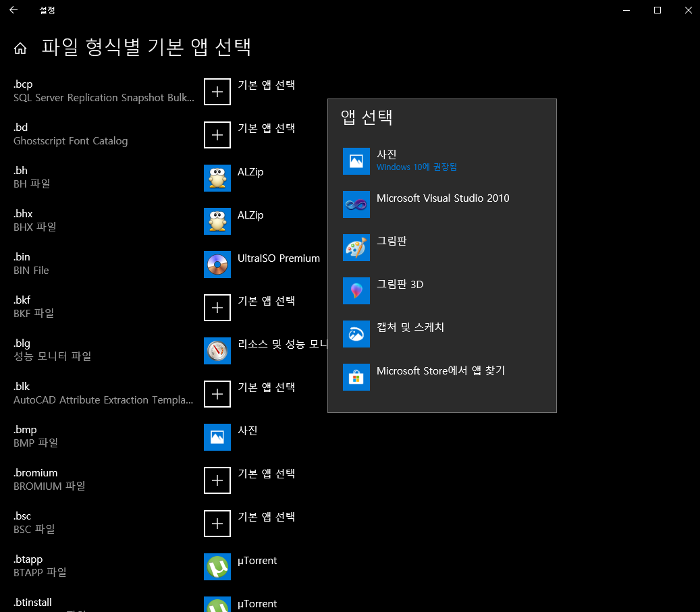Choose 사진 as the default app

442,161
